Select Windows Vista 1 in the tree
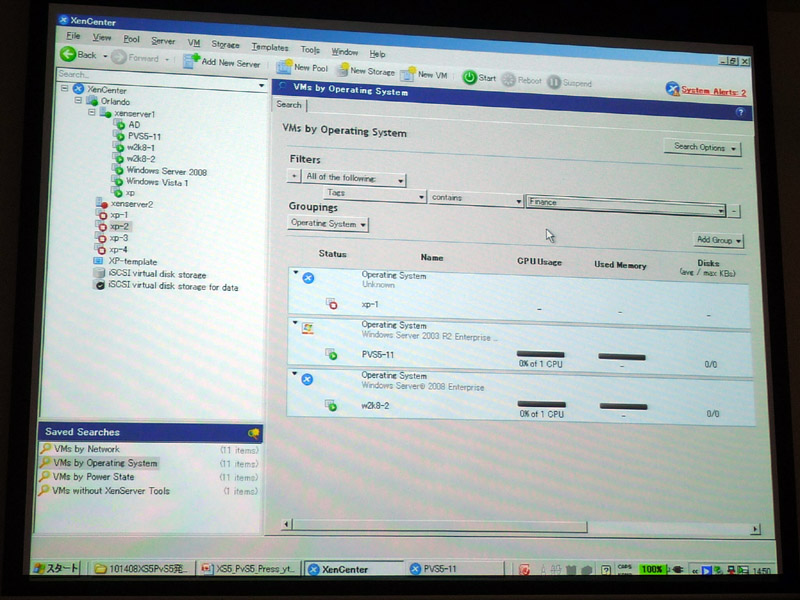 click(x=157, y=182)
